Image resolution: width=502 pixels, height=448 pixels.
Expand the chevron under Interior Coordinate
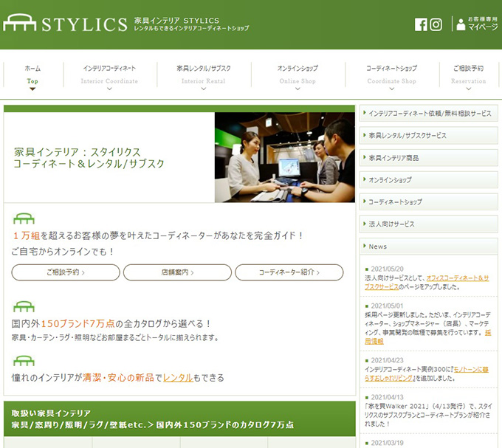point(109,89)
